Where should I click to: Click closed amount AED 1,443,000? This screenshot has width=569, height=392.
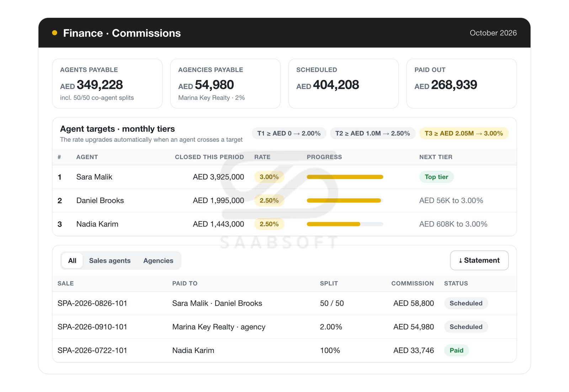tap(218, 224)
